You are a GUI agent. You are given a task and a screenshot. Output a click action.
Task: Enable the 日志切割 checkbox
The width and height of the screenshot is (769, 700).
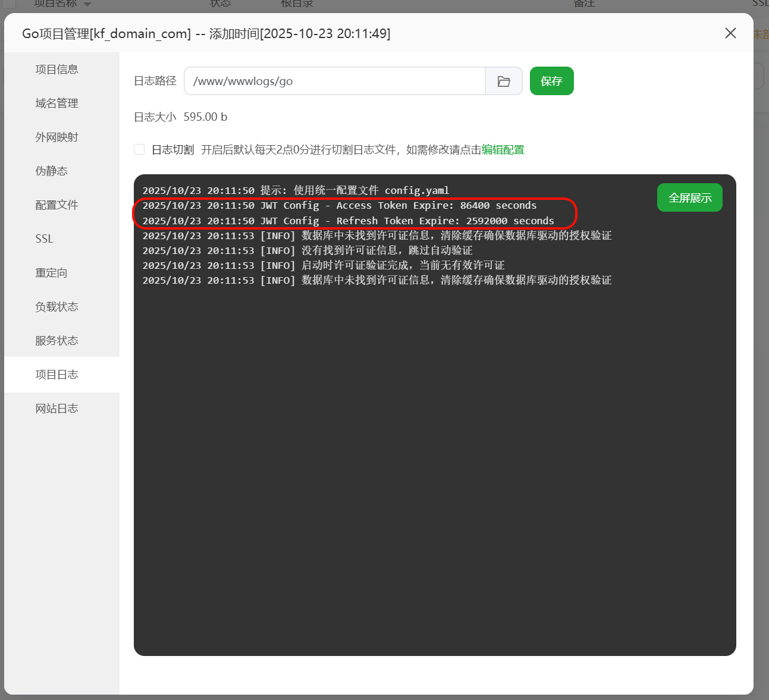click(139, 149)
